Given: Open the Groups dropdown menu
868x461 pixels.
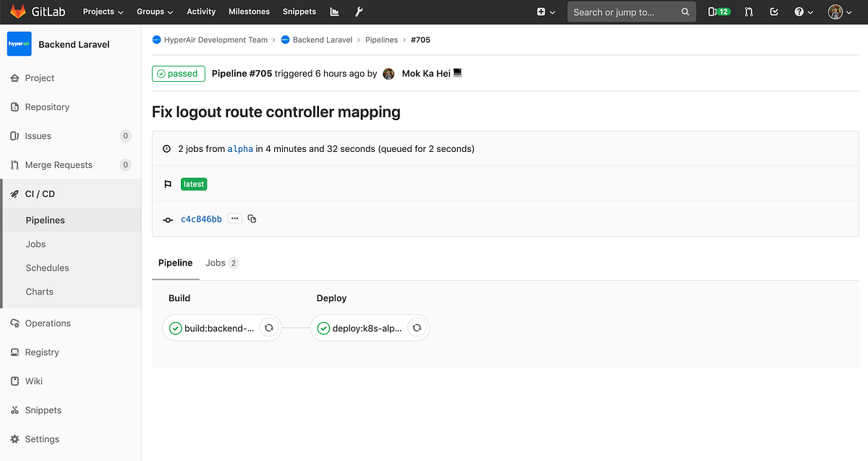Looking at the screenshot, I should pyautogui.click(x=155, y=12).
